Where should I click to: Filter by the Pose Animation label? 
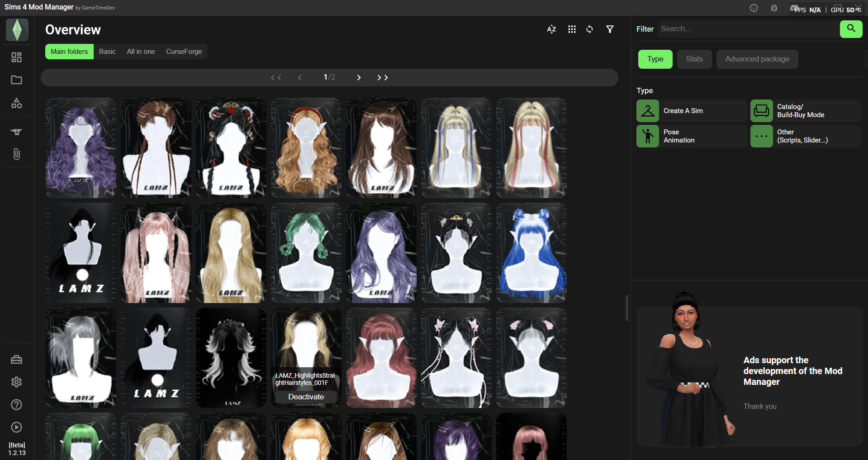679,136
